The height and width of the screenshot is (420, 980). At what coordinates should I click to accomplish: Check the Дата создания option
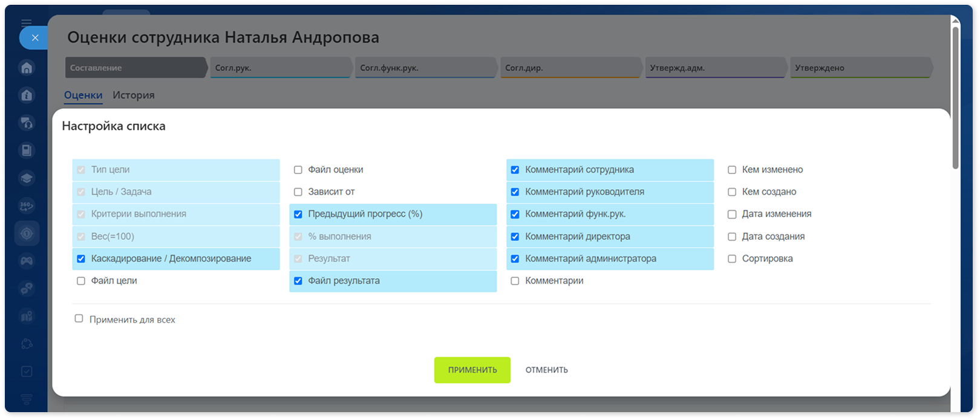(732, 236)
